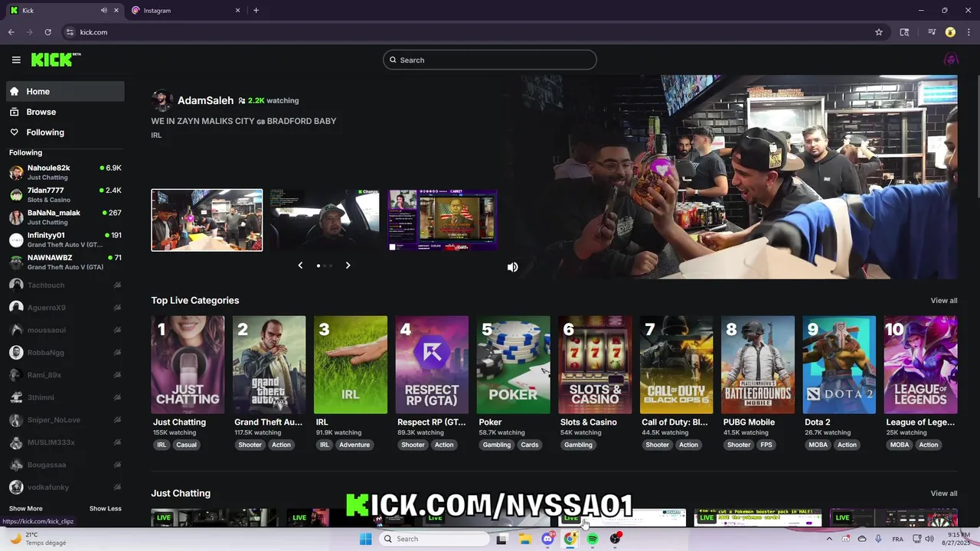Click the Kick search field
The width and height of the screenshot is (980, 551).
click(490, 60)
